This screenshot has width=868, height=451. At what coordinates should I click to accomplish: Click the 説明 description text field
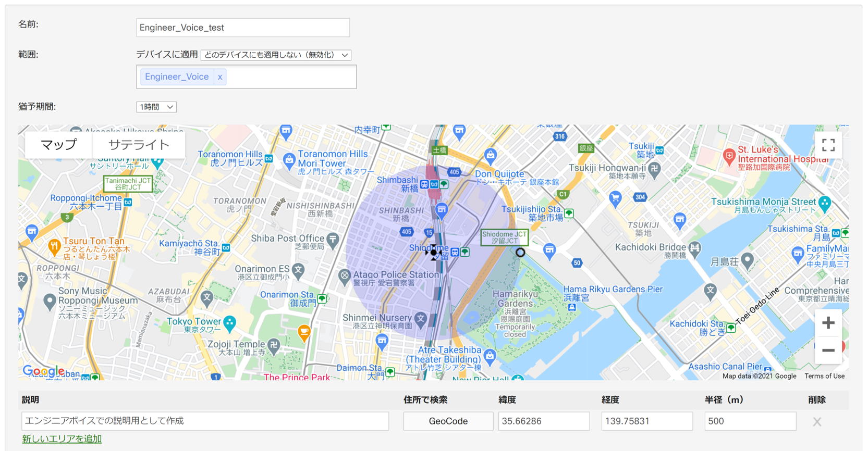205,421
